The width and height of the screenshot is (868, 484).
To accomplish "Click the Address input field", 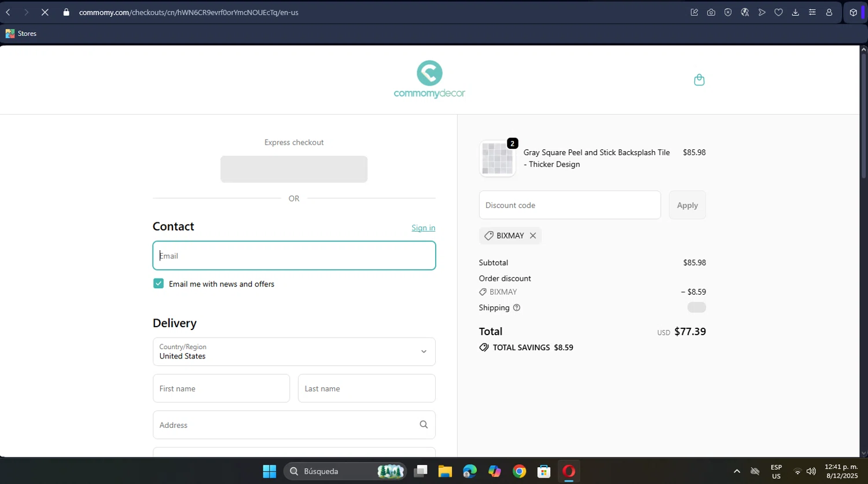I will (x=294, y=425).
